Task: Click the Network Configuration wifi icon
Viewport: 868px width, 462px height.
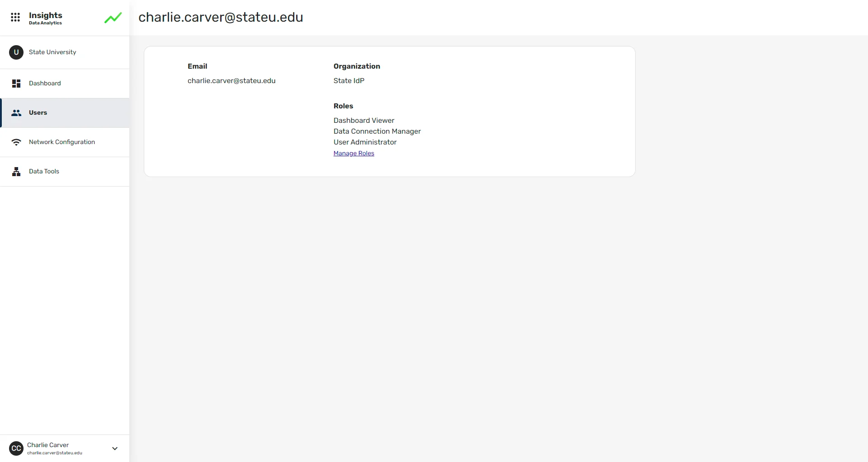Action: pos(16,142)
